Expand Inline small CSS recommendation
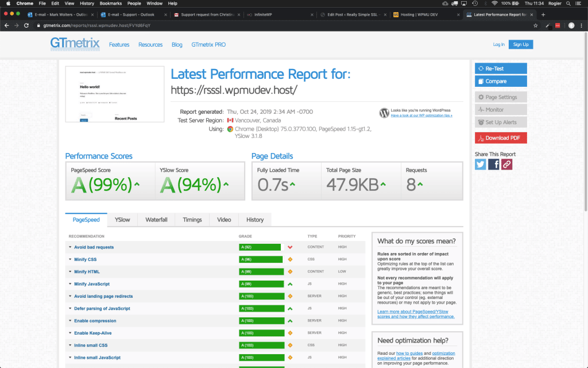Viewport: 588px width, 368px height. [x=70, y=345]
